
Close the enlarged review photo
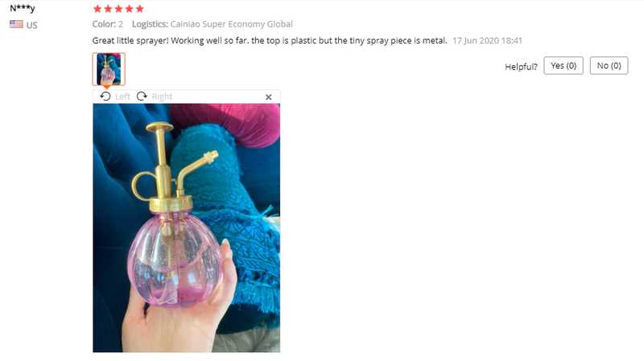coord(268,97)
